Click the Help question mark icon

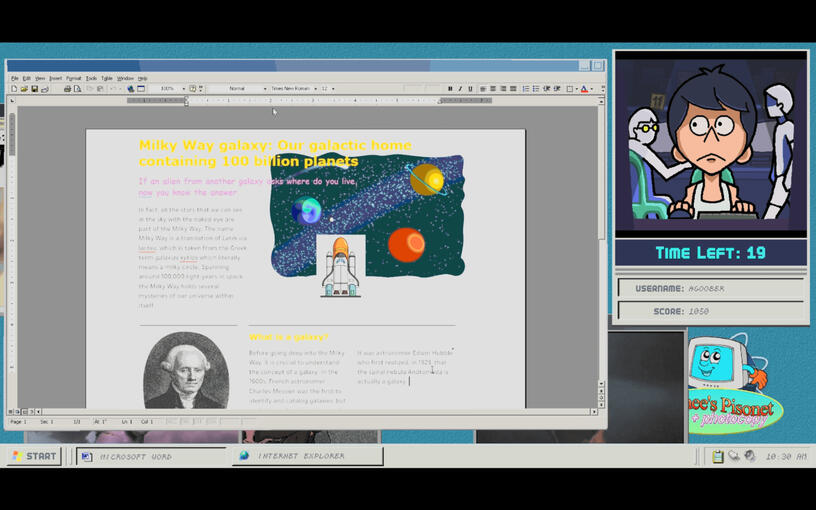tap(193, 89)
